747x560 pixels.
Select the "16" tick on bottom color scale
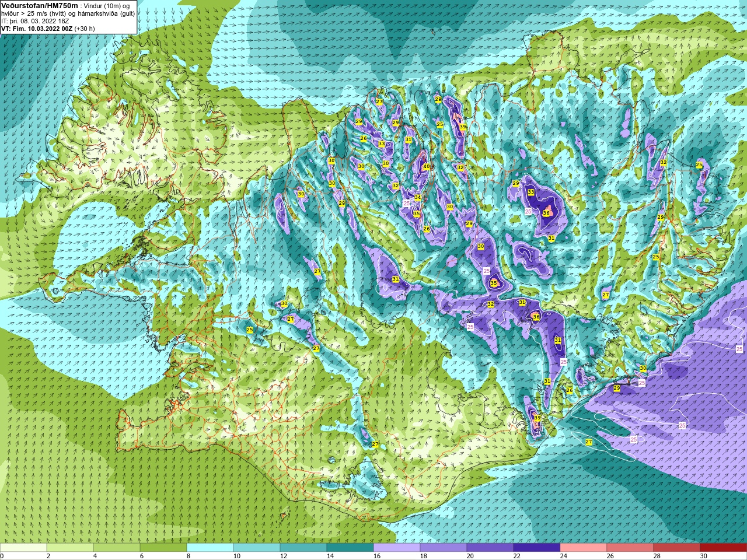(x=378, y=556)
